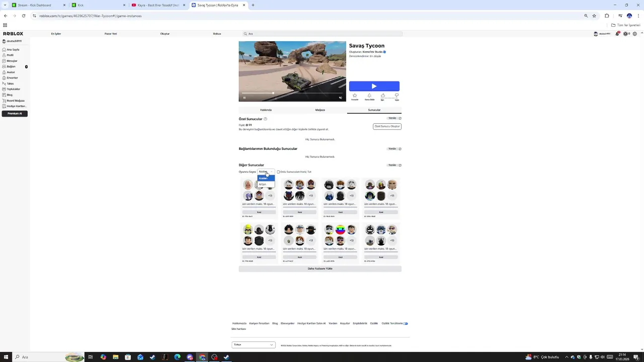Refresh the Özel Sunucular list

[394, 118]
